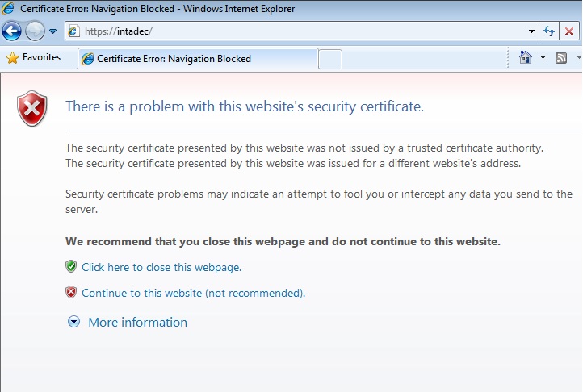
Task: Click the More information text link
Action: point(138,323)
